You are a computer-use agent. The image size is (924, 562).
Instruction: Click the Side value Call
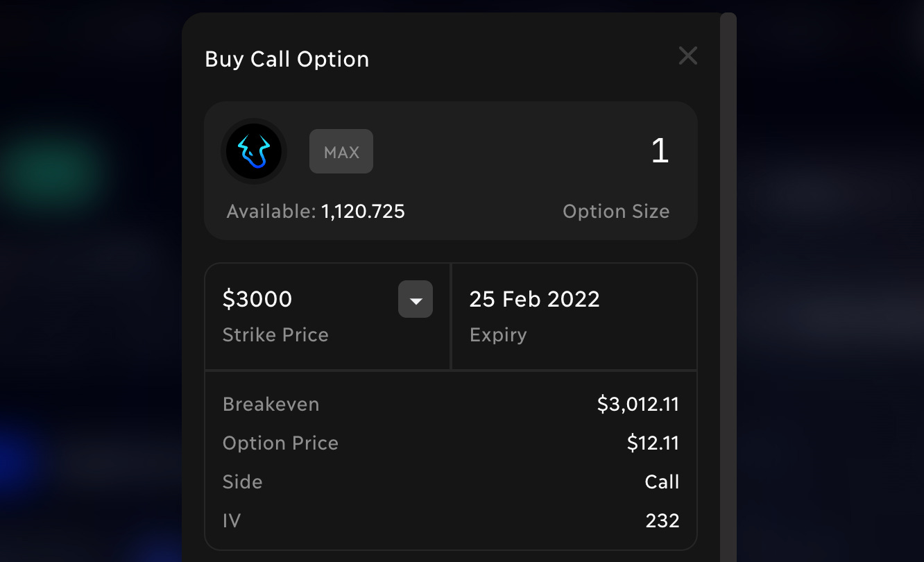tap(662, 482)
